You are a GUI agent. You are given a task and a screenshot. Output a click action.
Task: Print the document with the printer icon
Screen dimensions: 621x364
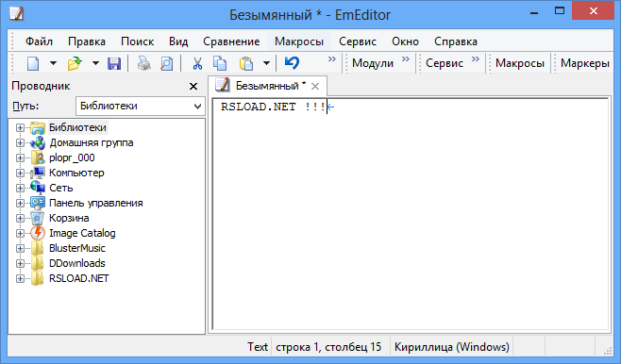point(144,63)
